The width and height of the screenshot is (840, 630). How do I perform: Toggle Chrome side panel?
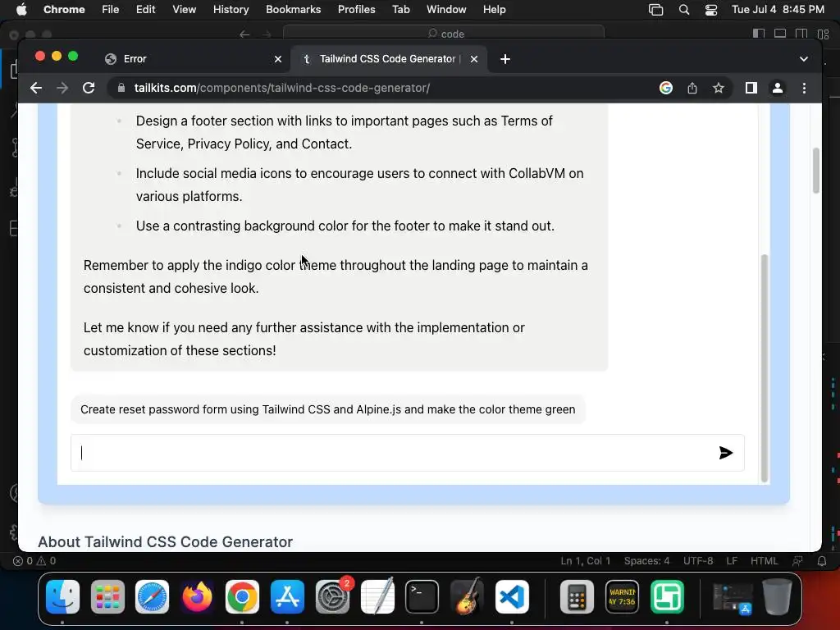click(x=751, y=88)
